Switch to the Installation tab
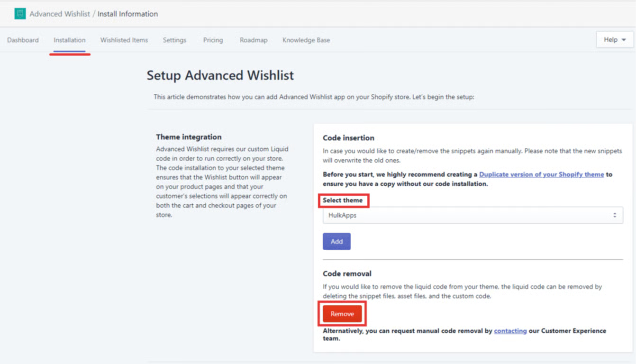The image size is (636, 364). (70, 40)
